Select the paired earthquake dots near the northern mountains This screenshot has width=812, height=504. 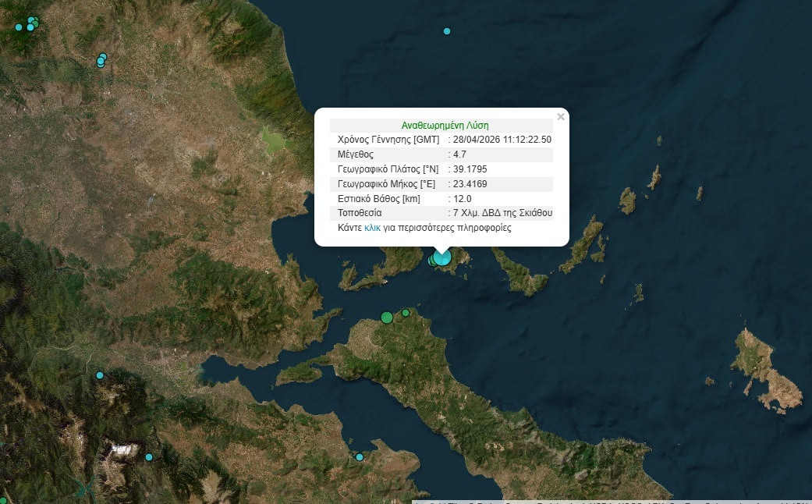(101, 61)
